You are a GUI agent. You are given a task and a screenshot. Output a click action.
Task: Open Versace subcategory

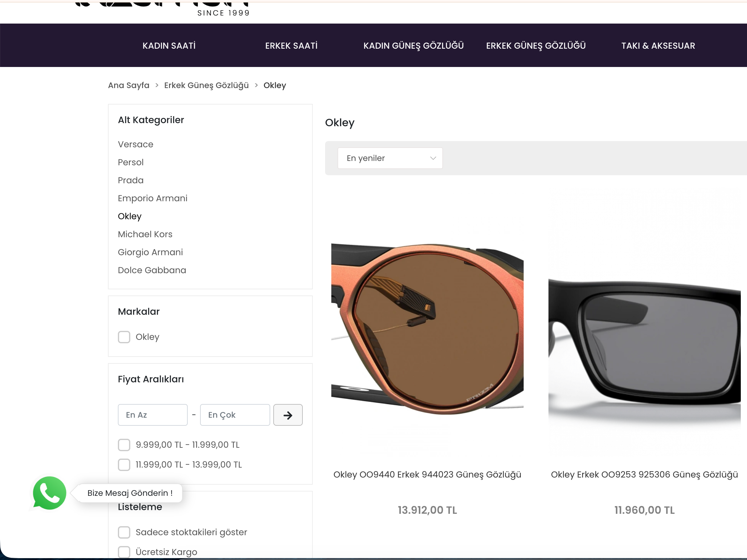click(136, 144)
